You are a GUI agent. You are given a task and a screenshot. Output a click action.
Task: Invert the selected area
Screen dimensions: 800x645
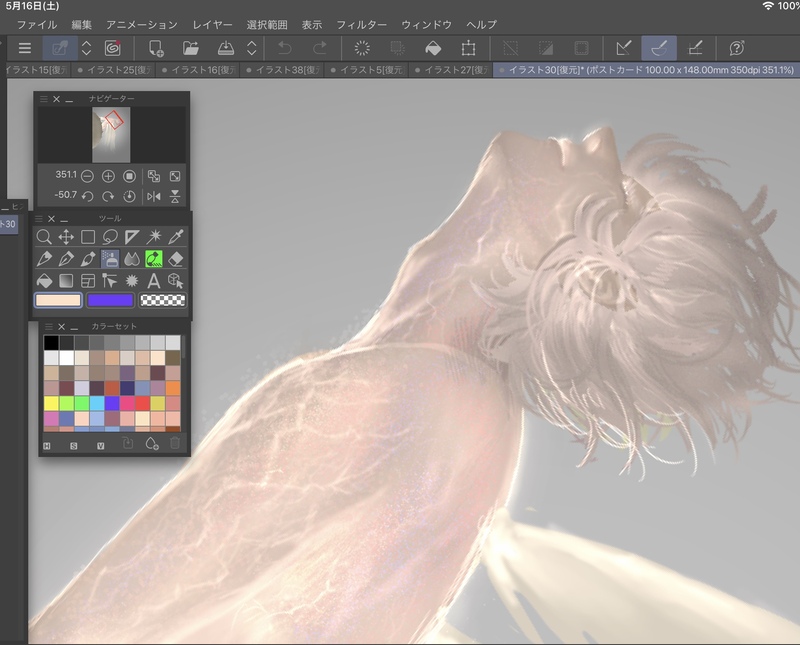click(x=545, y=48)
